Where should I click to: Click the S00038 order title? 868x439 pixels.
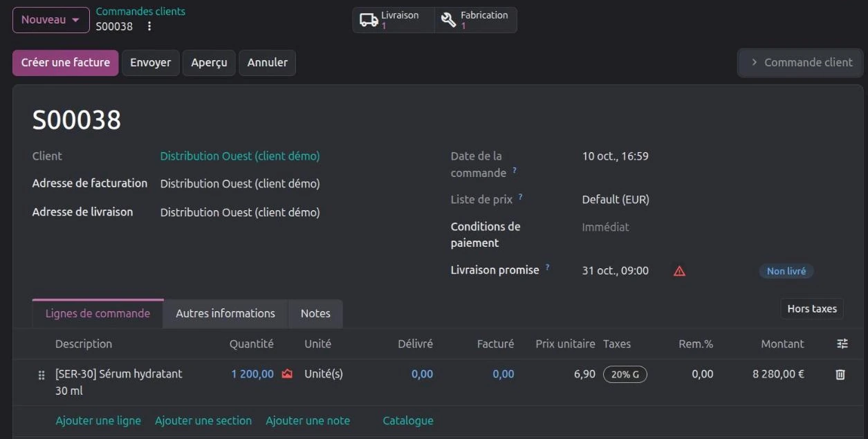[77, 120]
